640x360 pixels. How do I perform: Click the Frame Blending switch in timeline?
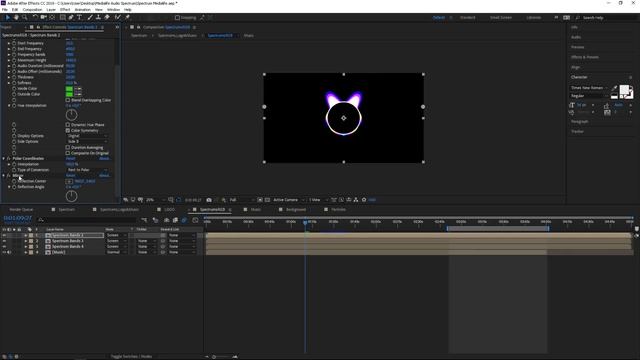point(175,220)
